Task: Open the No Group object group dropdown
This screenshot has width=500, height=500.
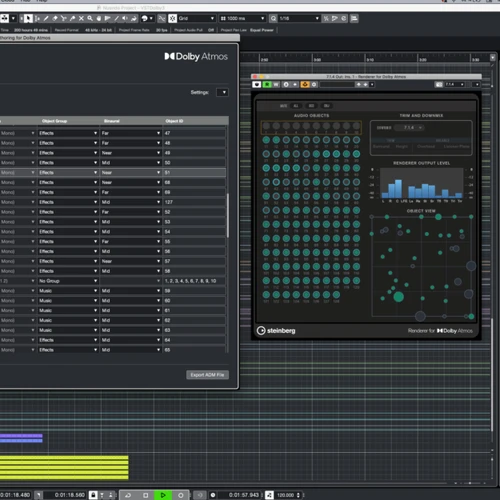Action: click(68, 281)
